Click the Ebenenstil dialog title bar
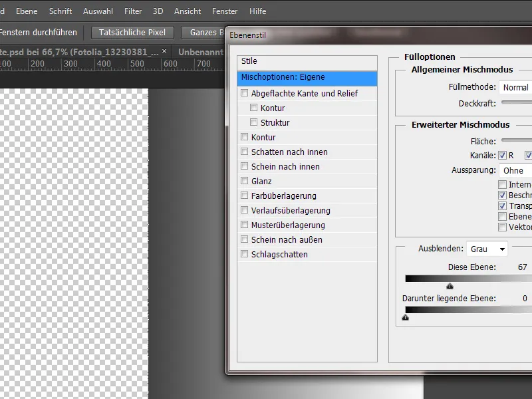The image size is (532, 399). tap(379, 35)
